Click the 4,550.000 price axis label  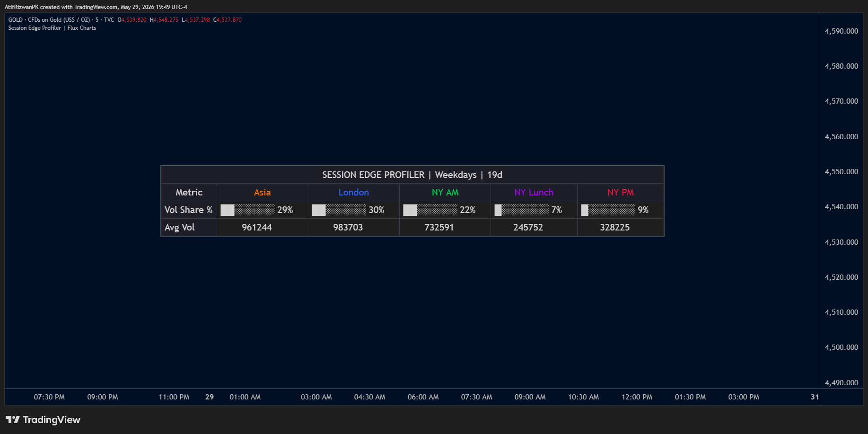[x=841, y=172]
